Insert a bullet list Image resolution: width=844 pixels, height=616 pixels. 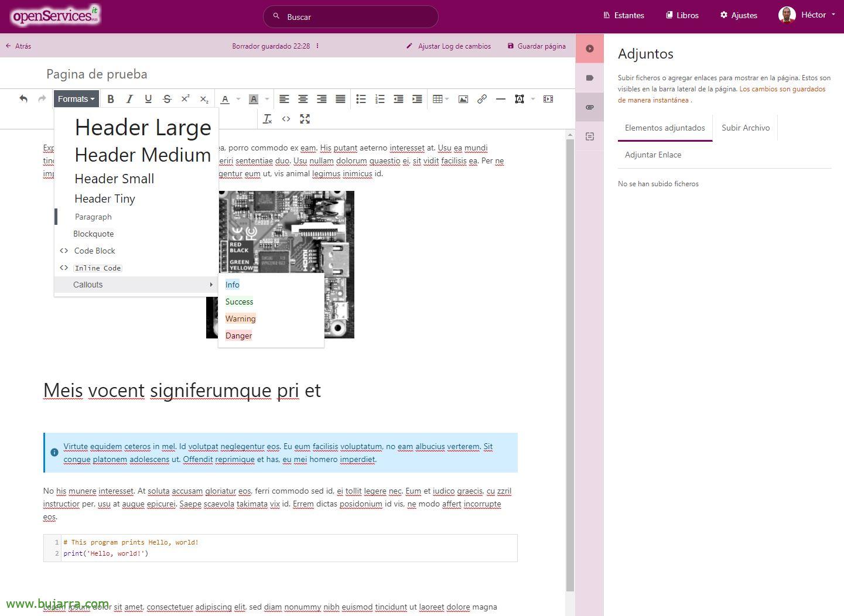click(361, 99)
